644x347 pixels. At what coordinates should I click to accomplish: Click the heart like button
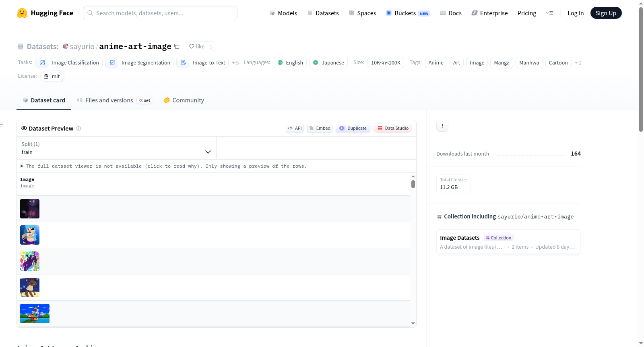[196, 46]
